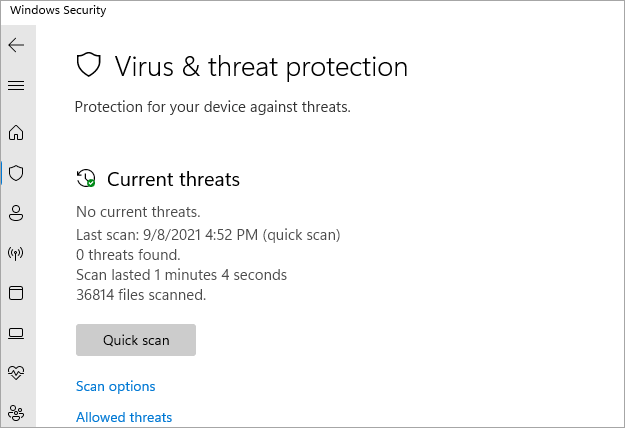Open Firewall & network protection icon

(x=16, y=253)
